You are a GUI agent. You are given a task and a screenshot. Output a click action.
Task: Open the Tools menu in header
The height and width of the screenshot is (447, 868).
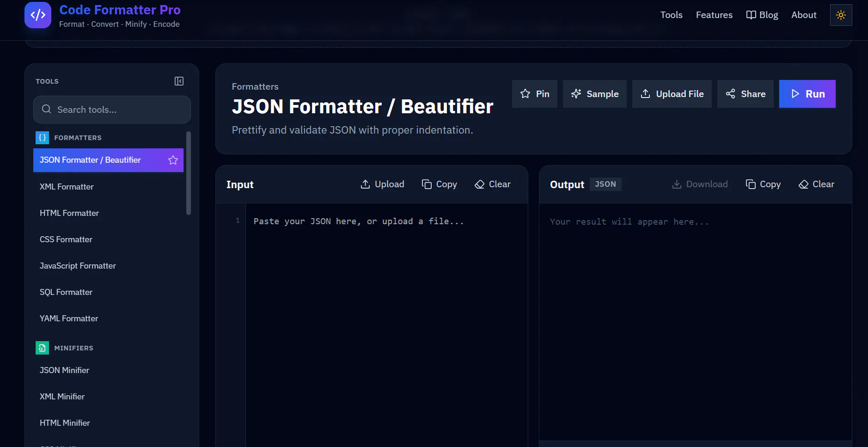(671, 15)
